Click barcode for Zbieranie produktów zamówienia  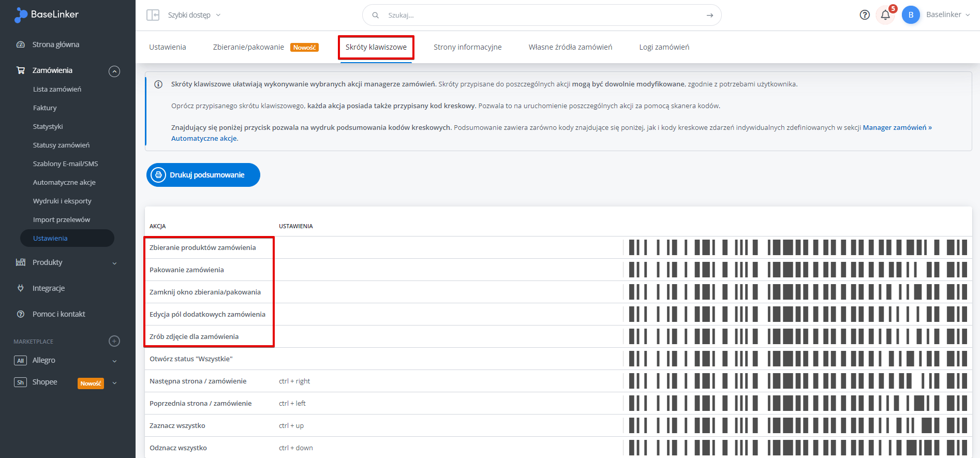click(798, 247)
